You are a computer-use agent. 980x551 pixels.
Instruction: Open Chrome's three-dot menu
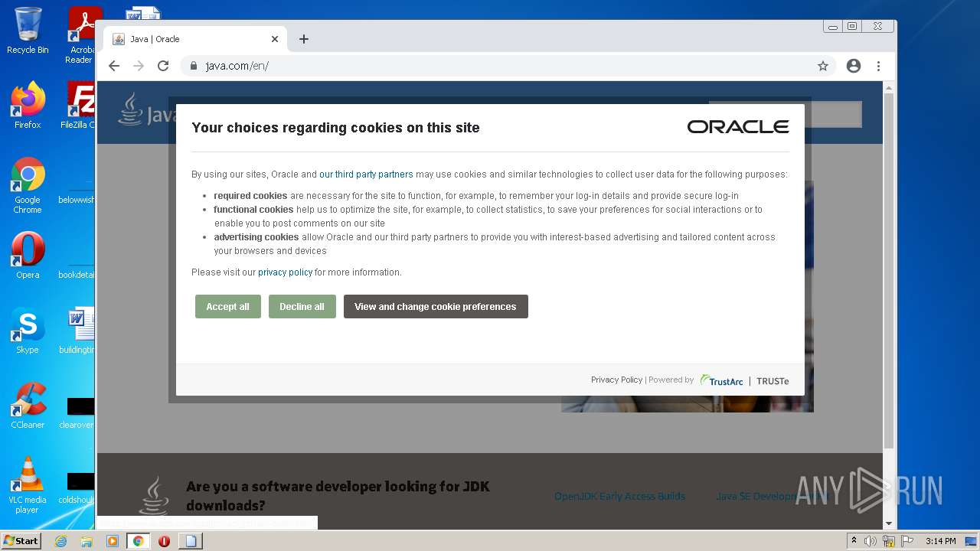tap(879, 66)
